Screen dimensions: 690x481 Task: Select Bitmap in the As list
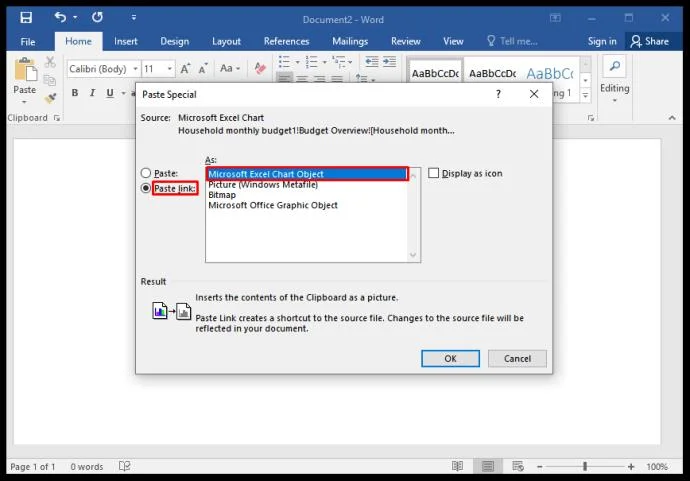pyautogui.click(x=222, y=195)
